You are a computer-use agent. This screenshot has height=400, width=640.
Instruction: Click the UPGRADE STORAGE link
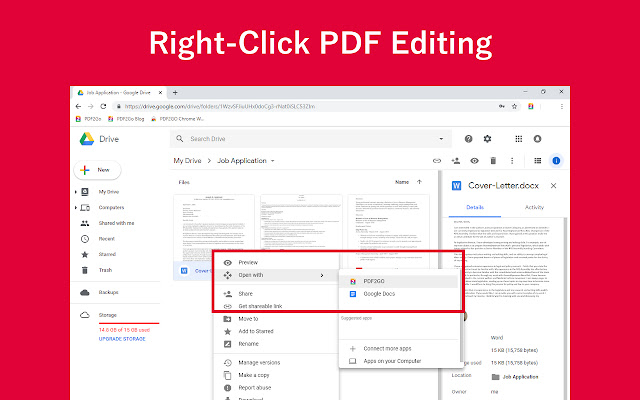pyautogui.click(x=122, y=339)
